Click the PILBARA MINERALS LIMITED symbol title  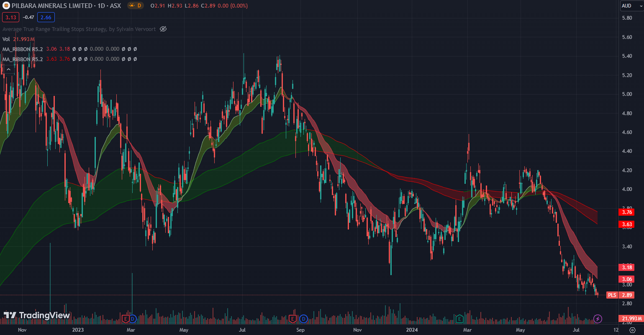52,6
